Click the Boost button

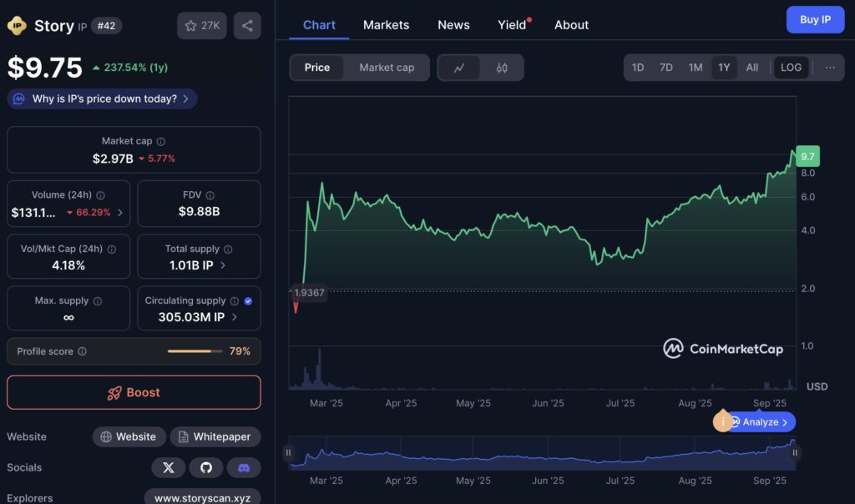(x=134, y=392)
